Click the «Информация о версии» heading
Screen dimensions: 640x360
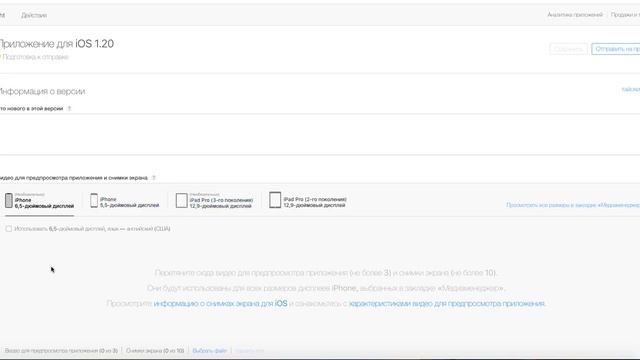pyautogui.click(x=42, y=91)
